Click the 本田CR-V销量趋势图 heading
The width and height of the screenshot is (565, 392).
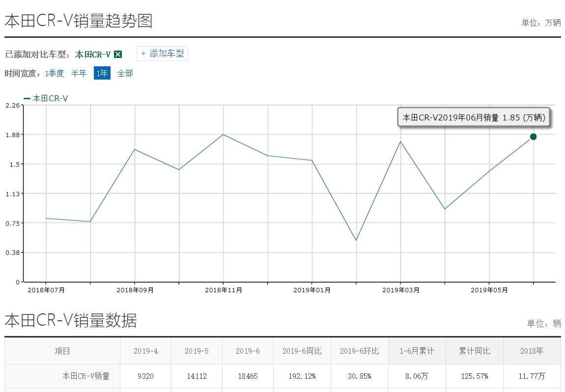79,21
